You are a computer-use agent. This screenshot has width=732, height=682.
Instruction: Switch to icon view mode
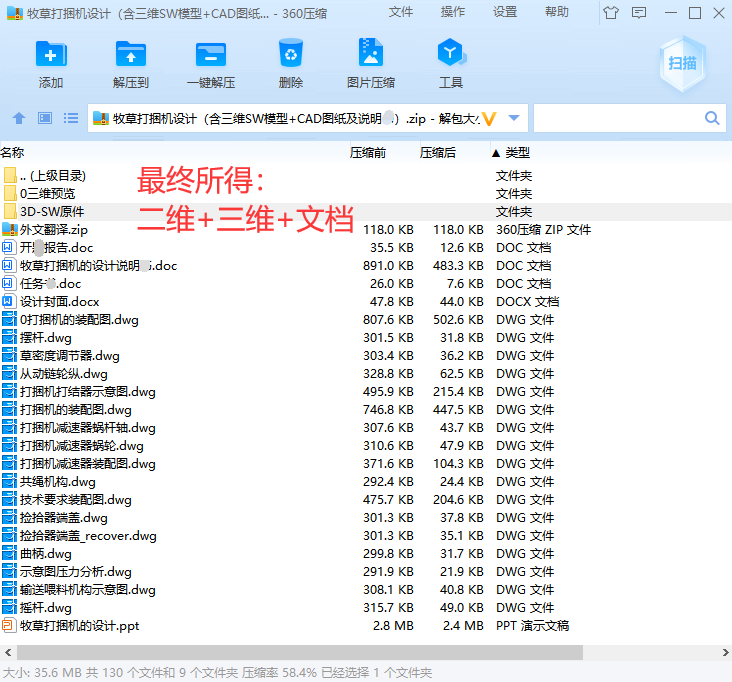tap(45, 118)
